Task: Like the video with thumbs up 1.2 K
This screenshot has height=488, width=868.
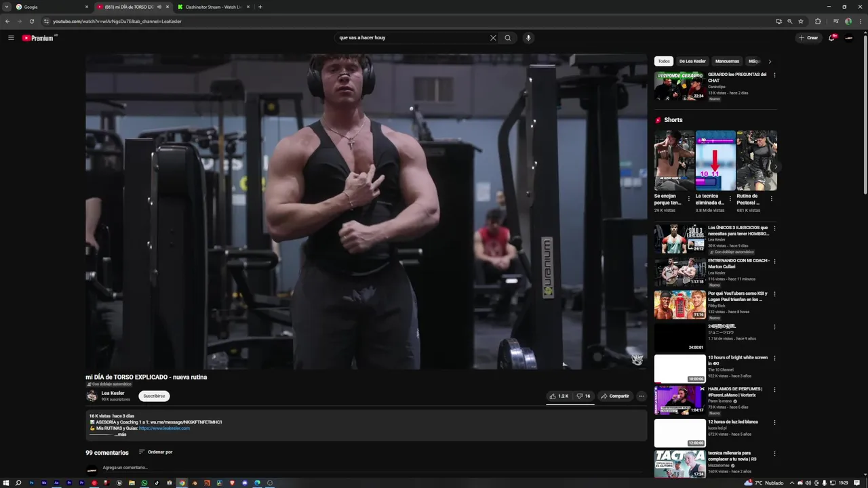Action: tap(559, 396)
